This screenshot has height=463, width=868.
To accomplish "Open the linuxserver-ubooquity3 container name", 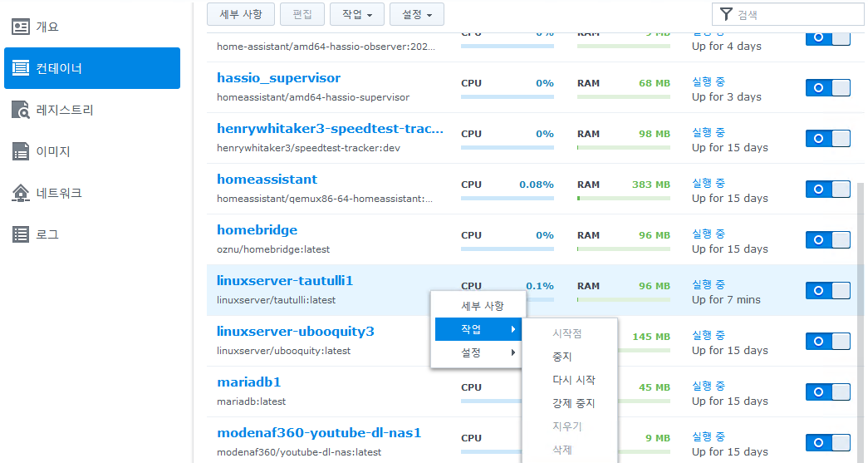I will (296, 331).
